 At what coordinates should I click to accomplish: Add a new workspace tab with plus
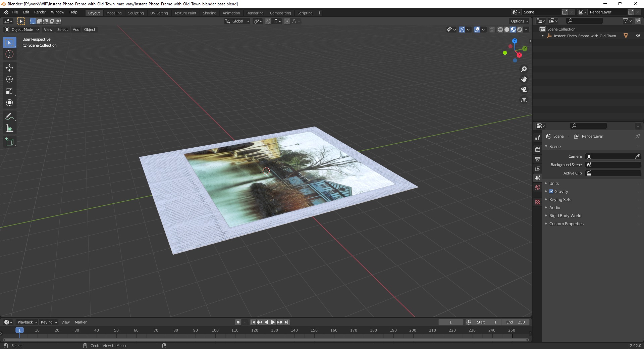(319, 13)
